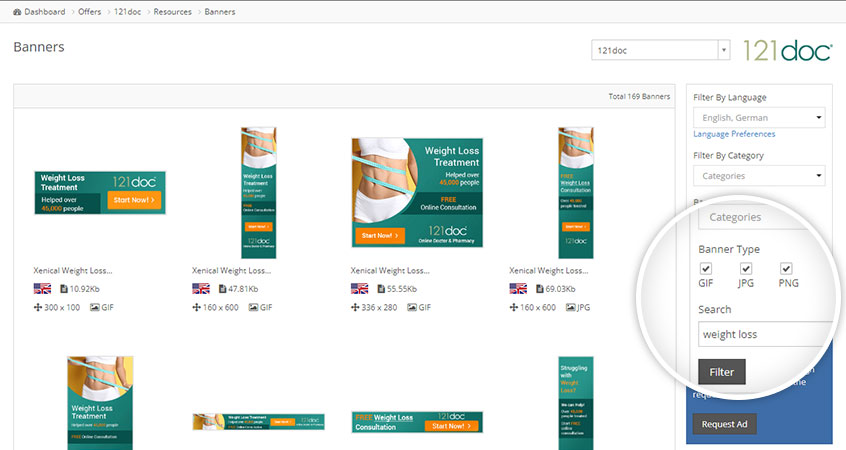Viewport: 846px width, 450px height.
Task: Open the 160 x 600 GIF skyscraper banner
Action: click(x=258, y=193)
